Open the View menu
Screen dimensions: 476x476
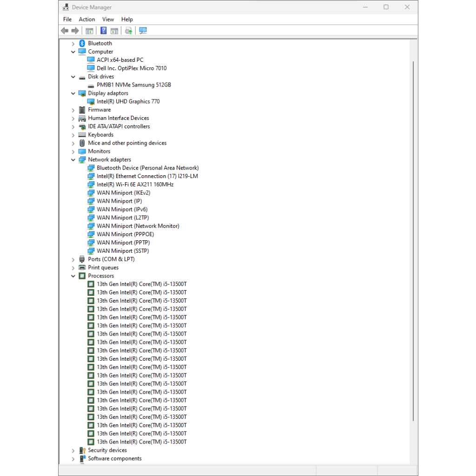108,20
